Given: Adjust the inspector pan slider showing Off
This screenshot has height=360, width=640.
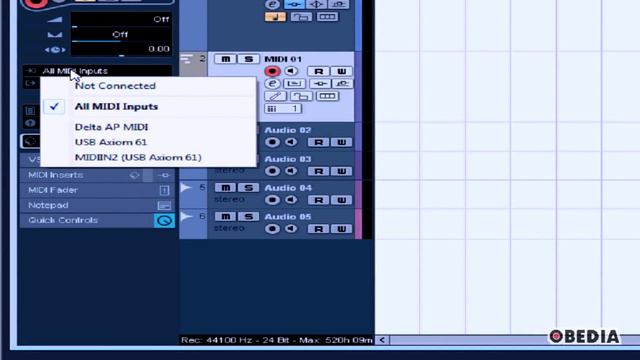Looking at the screenshot, I should 121,35.
